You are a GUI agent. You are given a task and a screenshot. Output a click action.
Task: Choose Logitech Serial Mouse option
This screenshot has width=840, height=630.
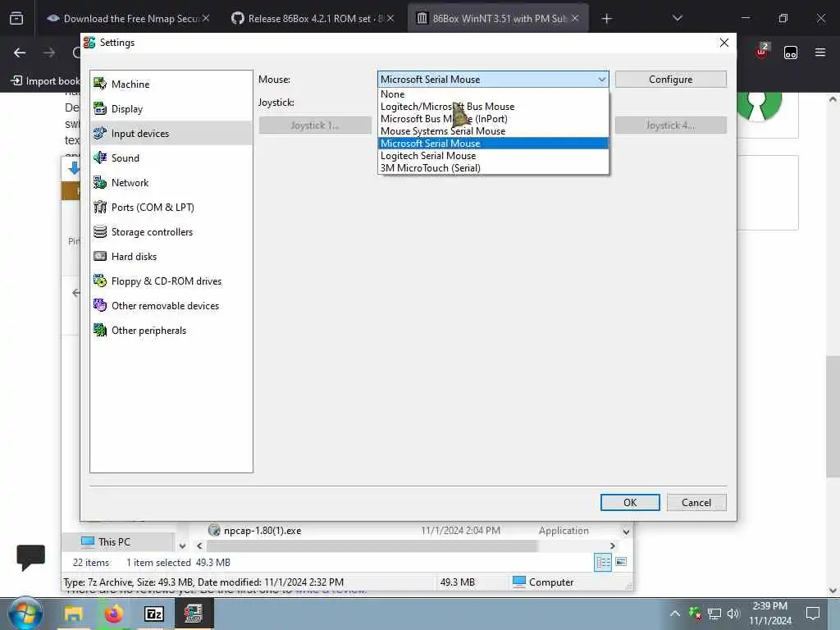click(493, 156)
